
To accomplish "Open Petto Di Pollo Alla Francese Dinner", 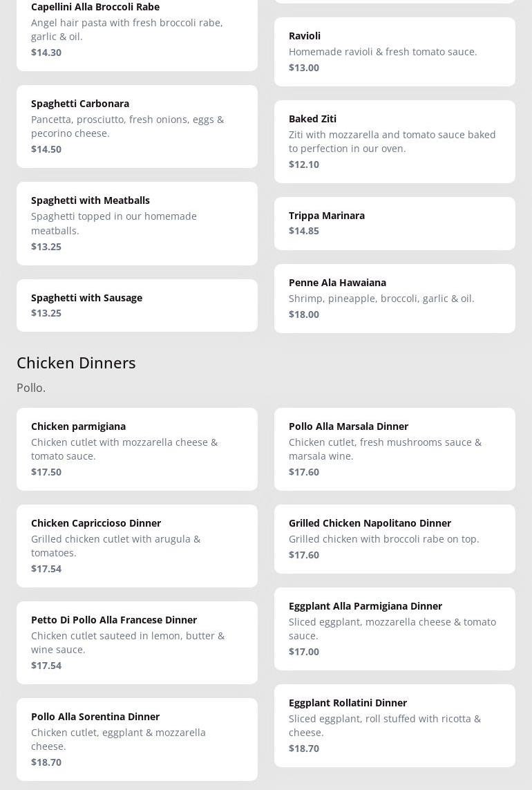I will (137, 643).
